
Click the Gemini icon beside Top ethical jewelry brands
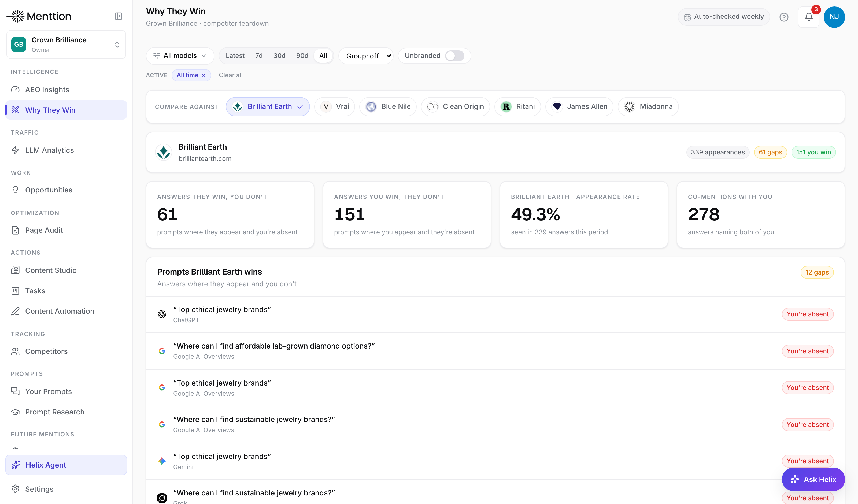pos(162,461)
